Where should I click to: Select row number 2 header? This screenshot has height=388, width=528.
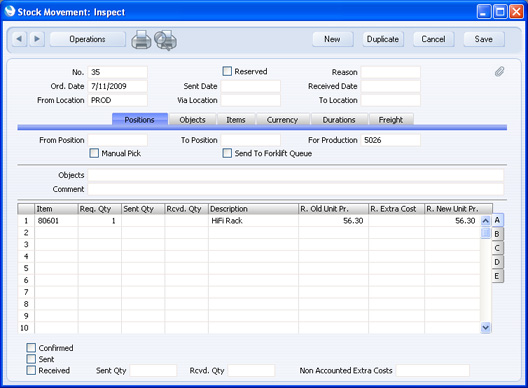[26, 233]
